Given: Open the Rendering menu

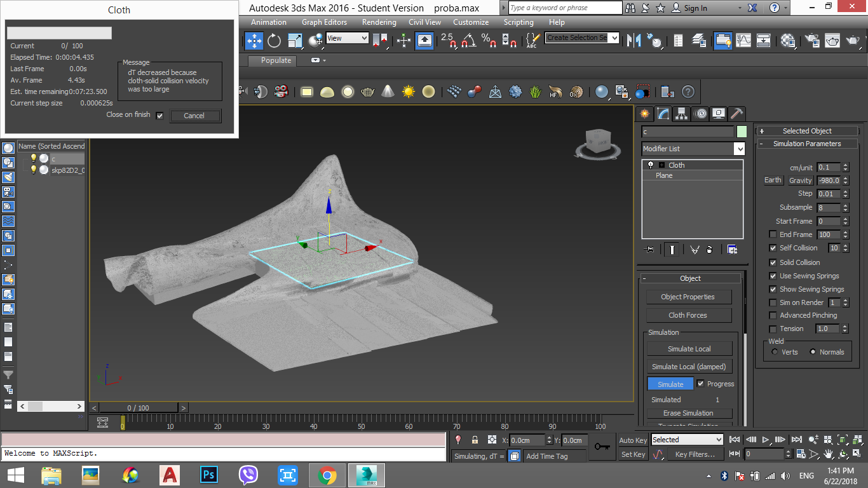Looking at the screenshot, I should pyautogui.click(x=379, y=22).
